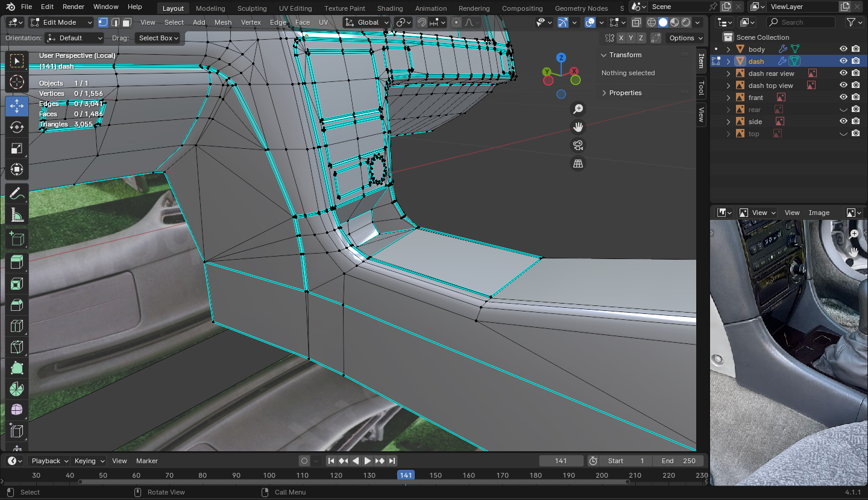
Task: Click the Options button
Action: point(685,38)
